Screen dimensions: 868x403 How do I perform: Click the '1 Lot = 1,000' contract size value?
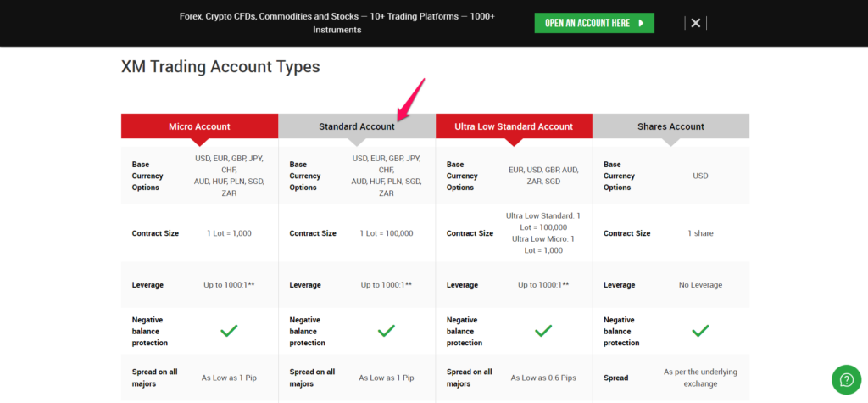point(229,233)
